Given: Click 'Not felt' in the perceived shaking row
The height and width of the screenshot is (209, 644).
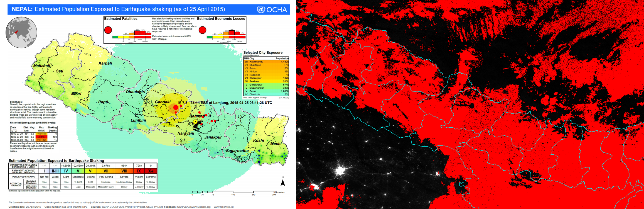Looking at the screenshot, I should click(x=44, y=177).
